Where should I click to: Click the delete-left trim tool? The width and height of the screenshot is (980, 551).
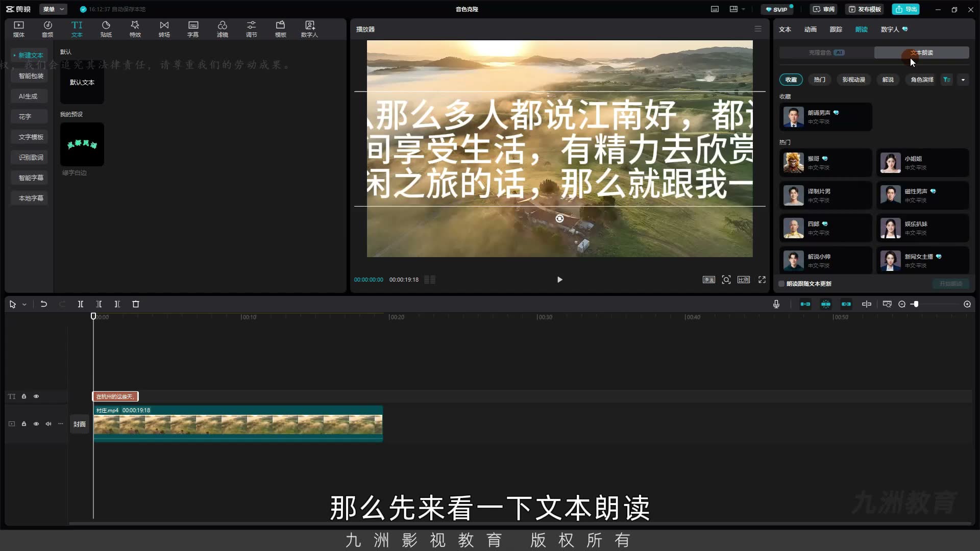point(99,304)
